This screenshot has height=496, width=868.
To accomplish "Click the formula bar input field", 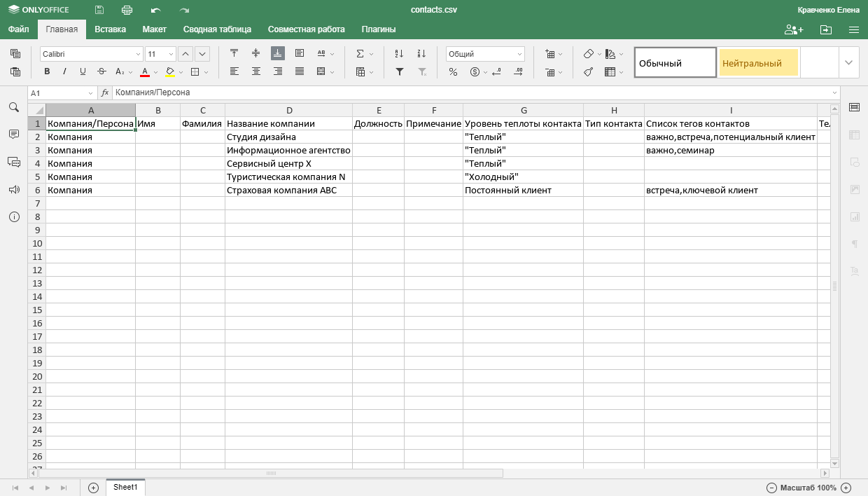I will click(470, 92).
